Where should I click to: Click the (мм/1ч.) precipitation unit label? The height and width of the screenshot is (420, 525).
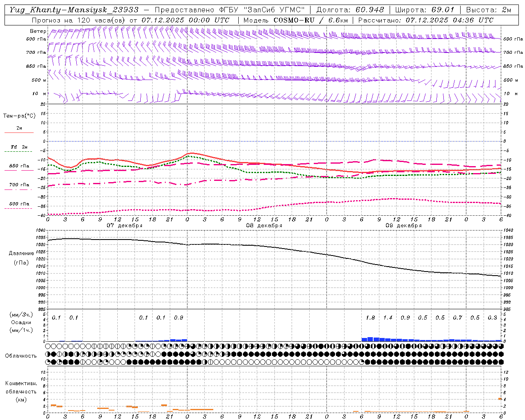[x=21, y=330]
